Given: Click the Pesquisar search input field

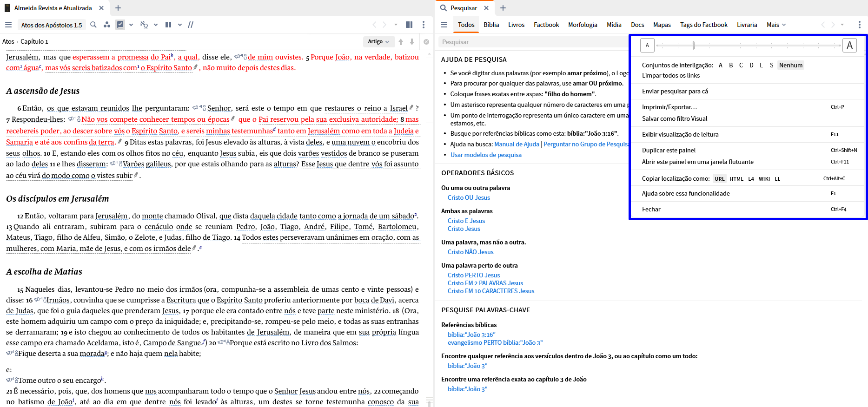Looking at the screenshot, I should click(533, 42).
